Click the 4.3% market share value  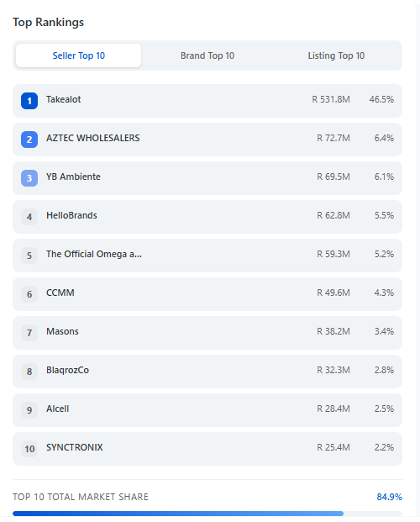pos(384,293)
